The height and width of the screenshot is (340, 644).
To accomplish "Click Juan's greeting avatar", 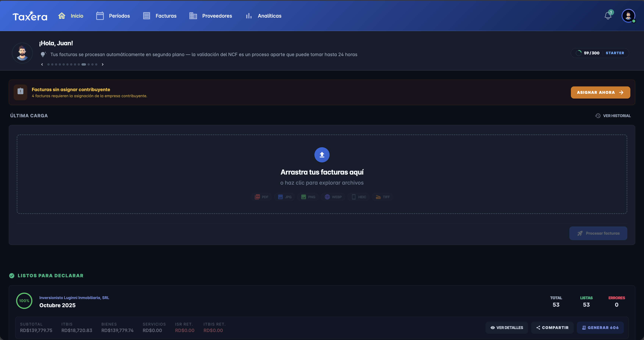I will click(22, 53).
